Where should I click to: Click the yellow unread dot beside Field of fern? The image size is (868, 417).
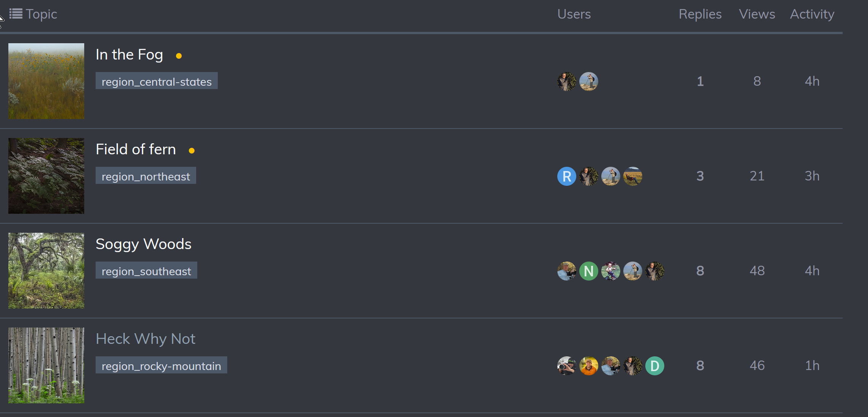[192, 151]
